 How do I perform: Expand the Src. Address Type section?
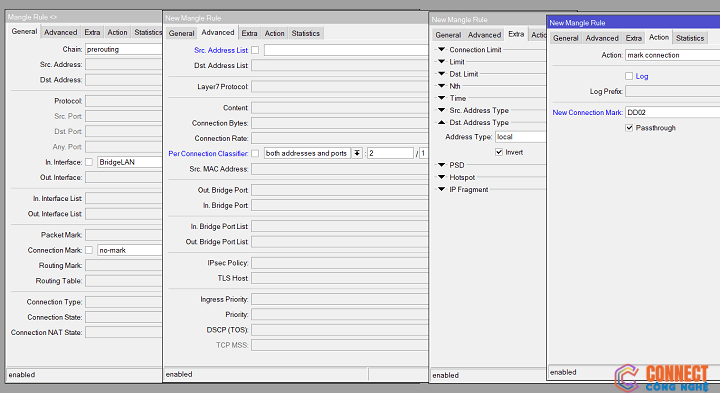[x=442, y=110]
